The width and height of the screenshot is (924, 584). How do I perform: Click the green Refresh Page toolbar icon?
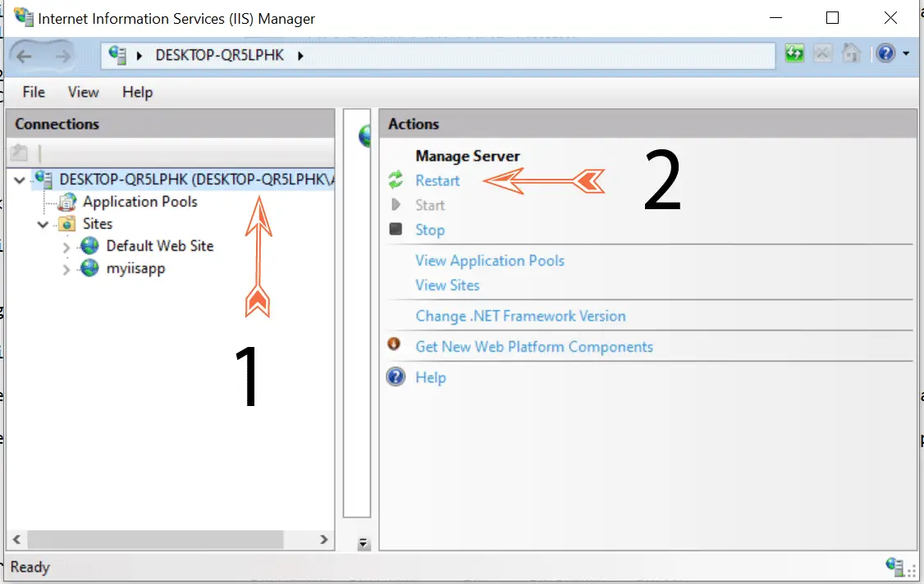[794, 53]
